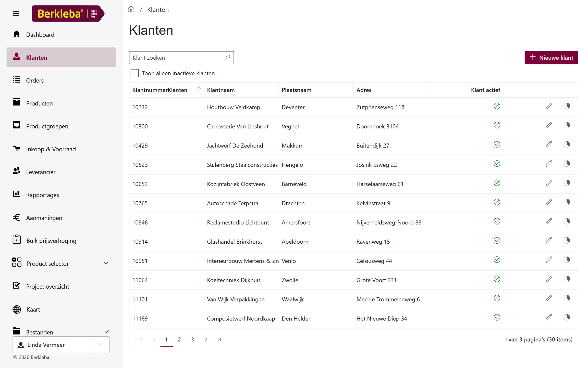
Task: Edit Autoschade Terpstra via pencil icon
Action: point(549,202)
